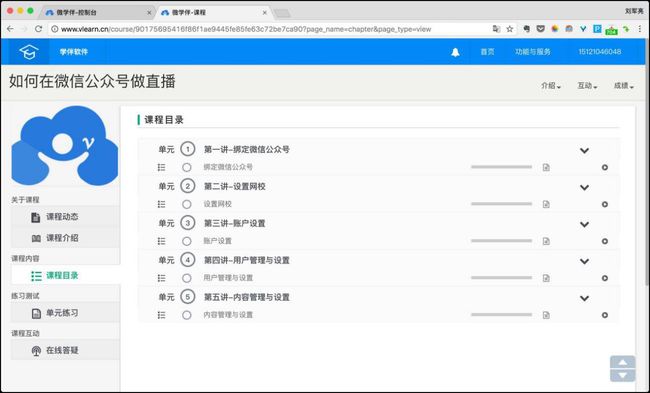Screen dimensions: 650x393
Task: Collapse unit 第五讲-内容管理与设置 chevron
Action: [584, 298]
